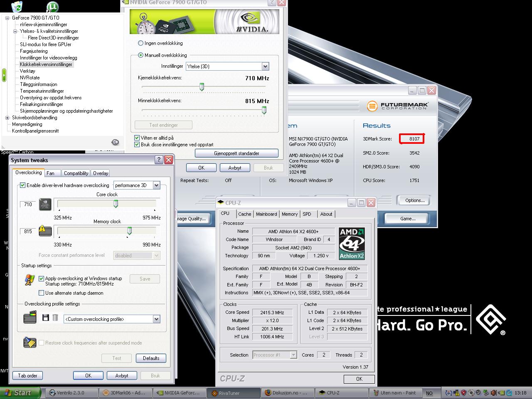Select Temperaturinnstillinger in the NVIDIA tree
Image resolution: width=532 pixels, height=399 pixels.
coord(42,91)
